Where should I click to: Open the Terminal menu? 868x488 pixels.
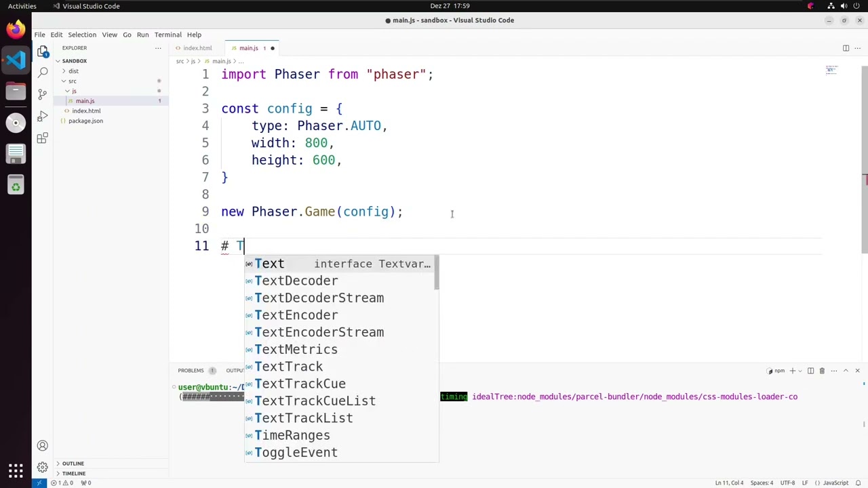167,35
